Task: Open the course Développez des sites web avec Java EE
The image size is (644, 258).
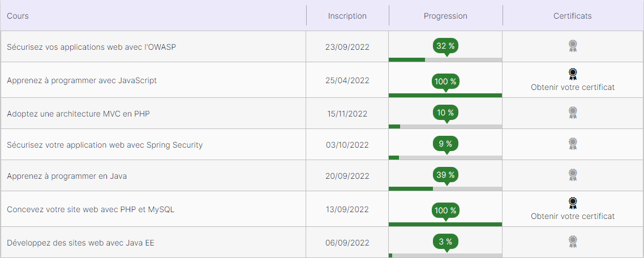Action: [80, 243]
